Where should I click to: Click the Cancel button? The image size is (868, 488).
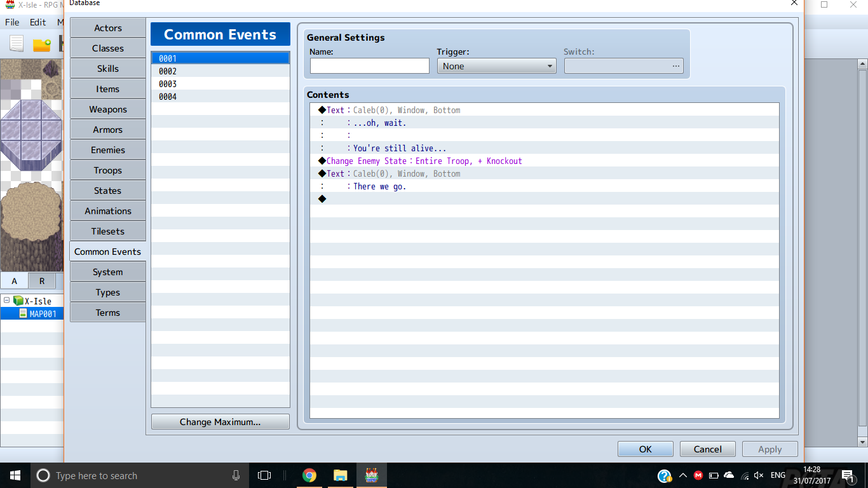(x=708, y=449)
